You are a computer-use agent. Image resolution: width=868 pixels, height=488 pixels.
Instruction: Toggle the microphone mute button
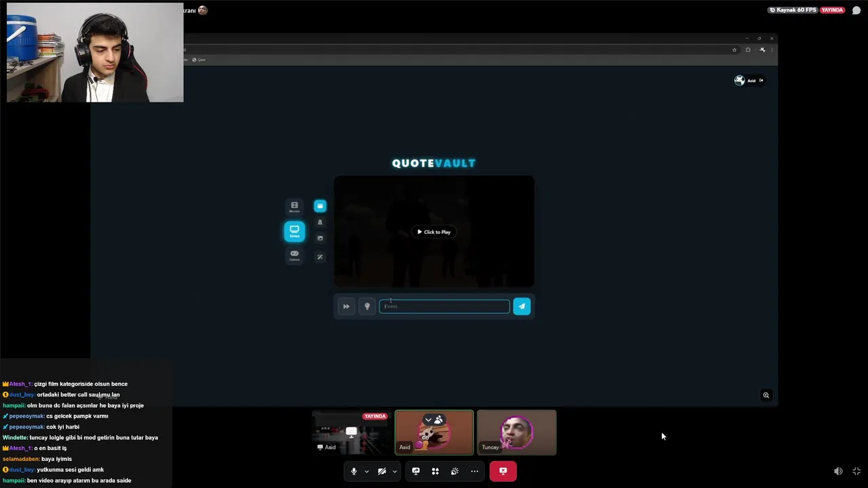click(x=353, y=471)
